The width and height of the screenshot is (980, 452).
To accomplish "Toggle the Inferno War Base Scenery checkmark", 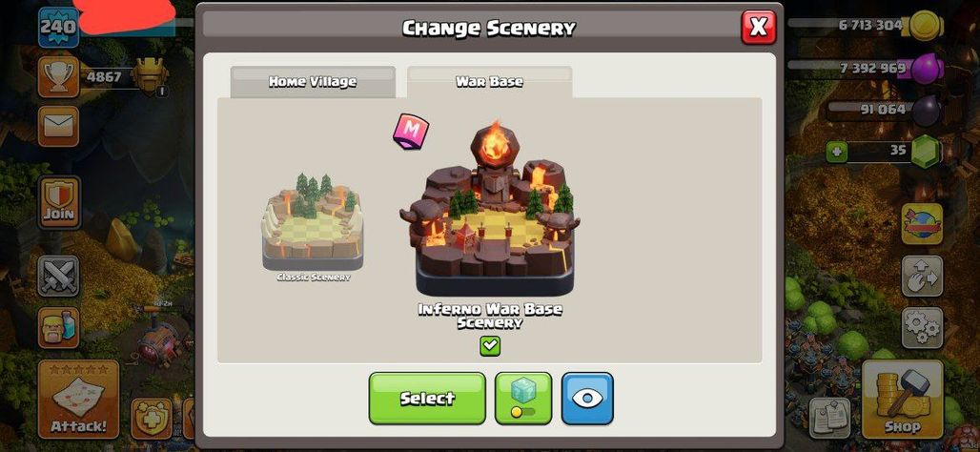I will point(490,346).
